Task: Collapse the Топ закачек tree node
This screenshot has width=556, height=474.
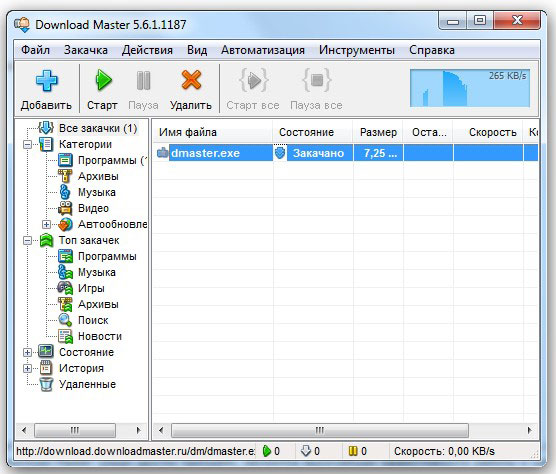Action: [x=27, y=241]
